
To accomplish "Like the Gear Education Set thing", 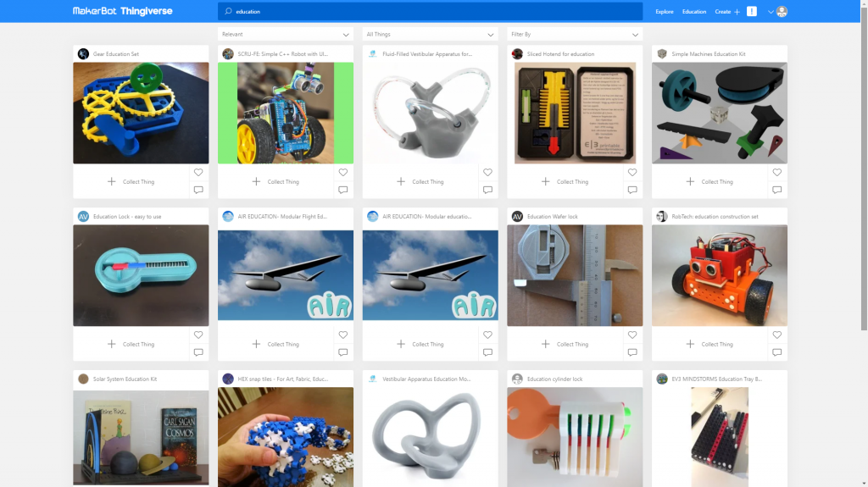I will click(198, 172).
